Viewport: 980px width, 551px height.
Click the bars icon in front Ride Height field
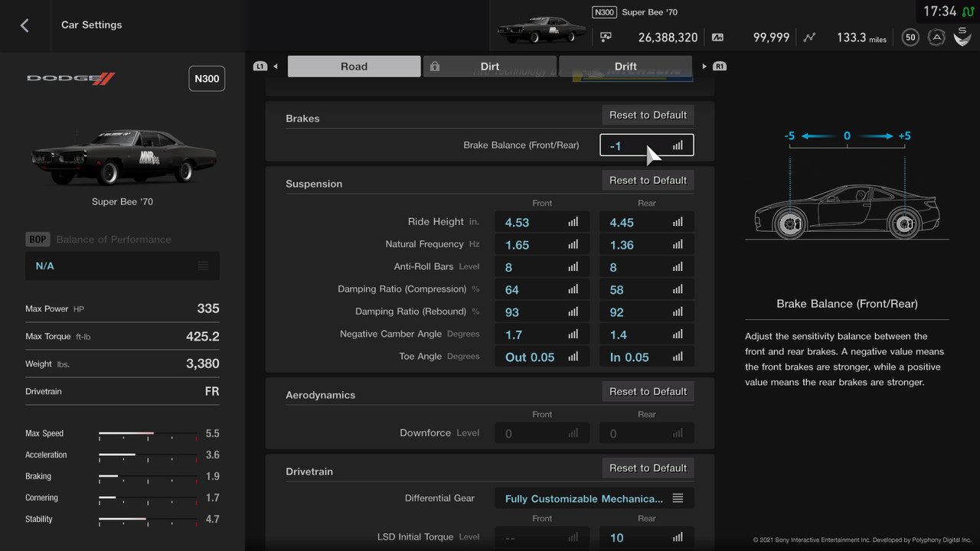pos(573,222)
